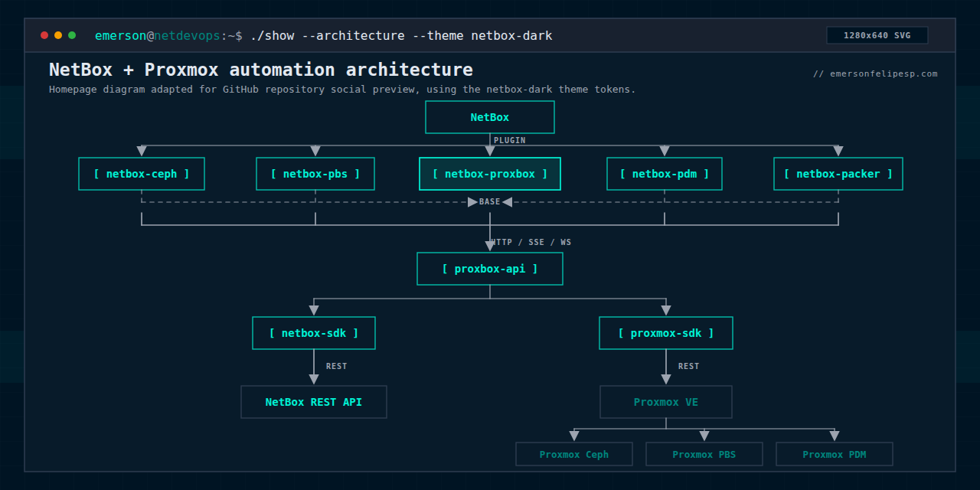Click the architecture diagram title heading
The width and height of the screenshot is (980, 490).
261,70
